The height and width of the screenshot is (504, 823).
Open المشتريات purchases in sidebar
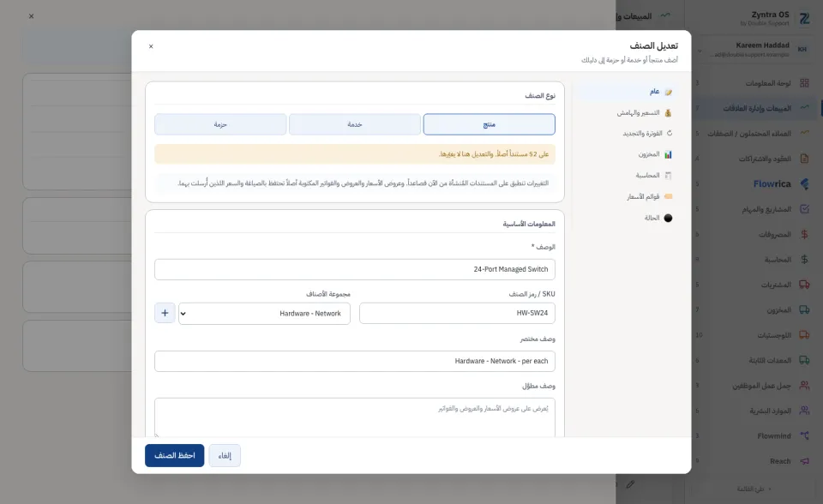pyautogui.click(x=777, y=285)
